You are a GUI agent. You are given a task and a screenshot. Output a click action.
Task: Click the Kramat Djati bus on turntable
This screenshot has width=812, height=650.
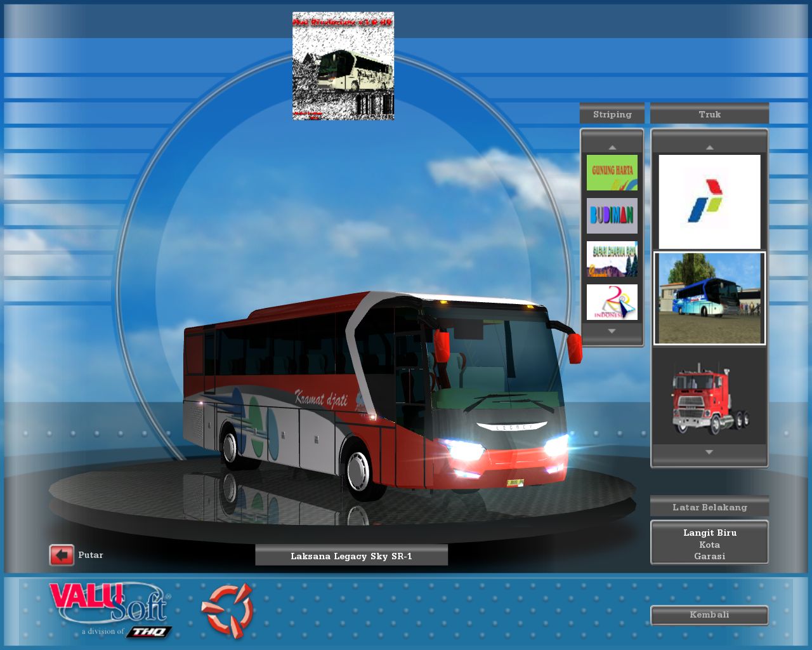(383, 397)
